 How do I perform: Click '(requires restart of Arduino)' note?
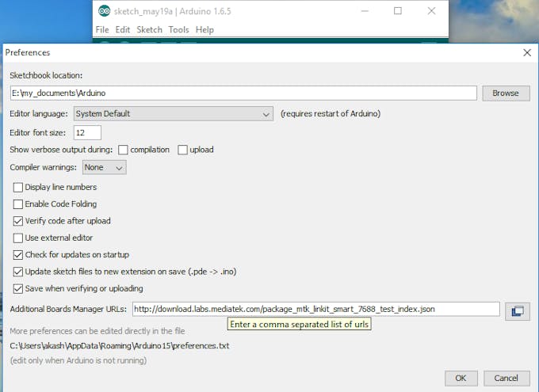331,114
